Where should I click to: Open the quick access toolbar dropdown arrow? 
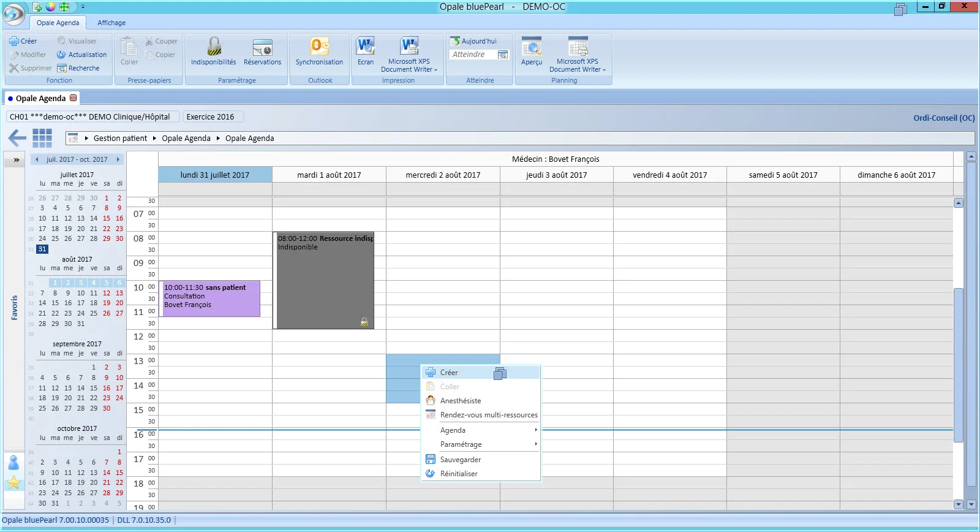(83, 7)
